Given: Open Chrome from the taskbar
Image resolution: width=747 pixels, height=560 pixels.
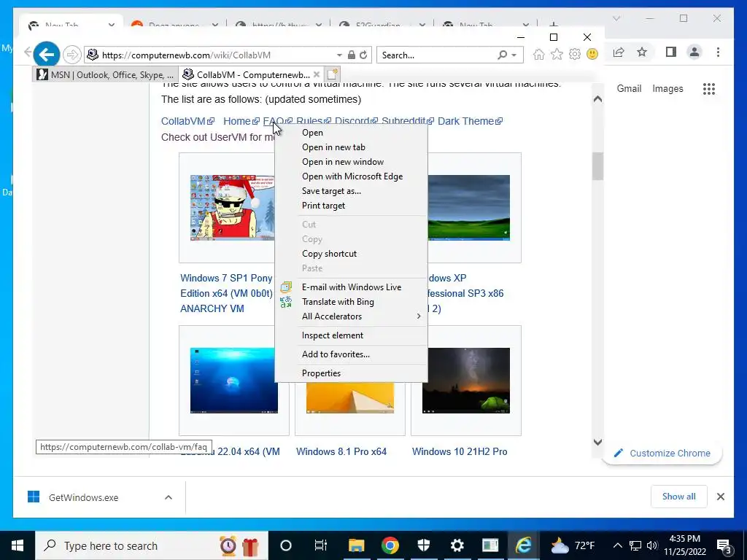Looking at the screenshot, I should [x=390, y=545].
